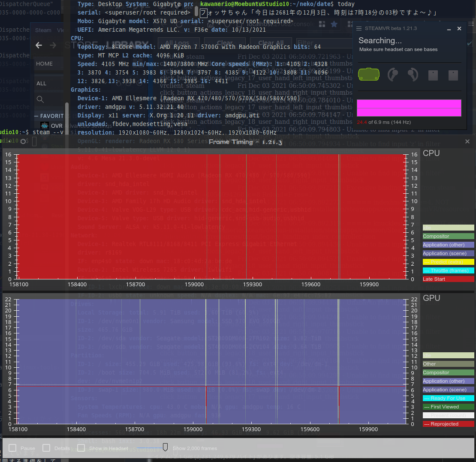476x462 pixels.
Task: Click inside the purple GPU timing graph
Action: tap(211, 362)
